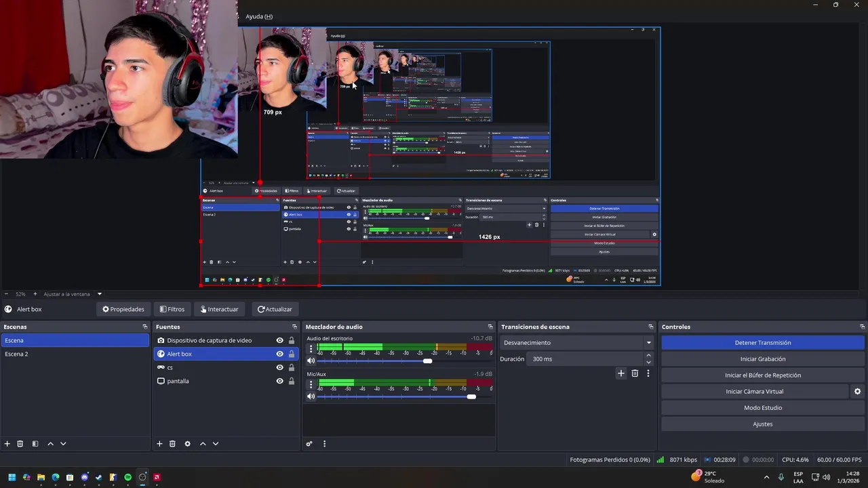Screen dimensions: 868x488
Task: Open Audio del escritorio channel options dots
Action: tap(311, 350)
